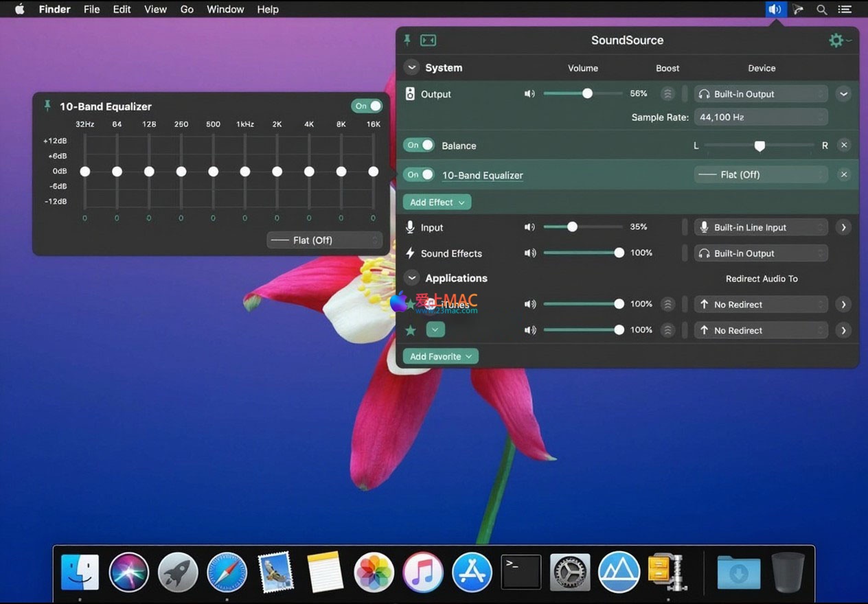The image size is (868, 604).
Task: Click the pin icon in SoundSource header
Action: pyautogui.click(x=407, y=40)
